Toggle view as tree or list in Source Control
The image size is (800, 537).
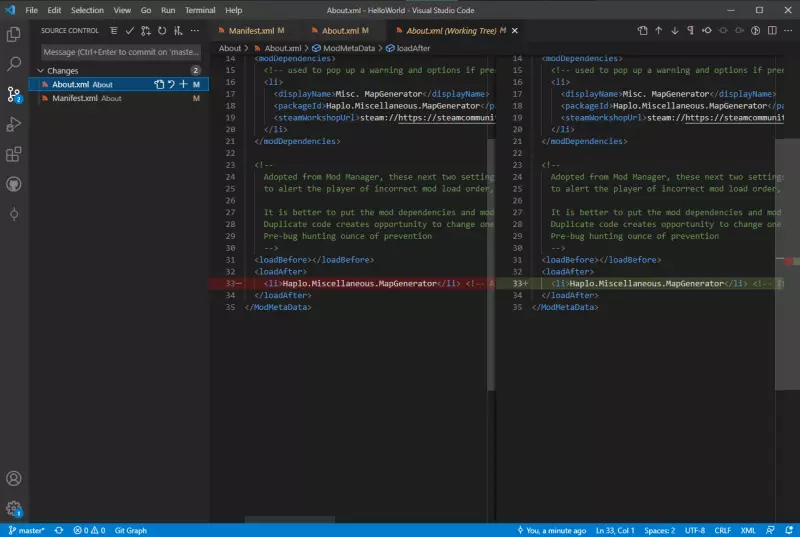(113, 31)
